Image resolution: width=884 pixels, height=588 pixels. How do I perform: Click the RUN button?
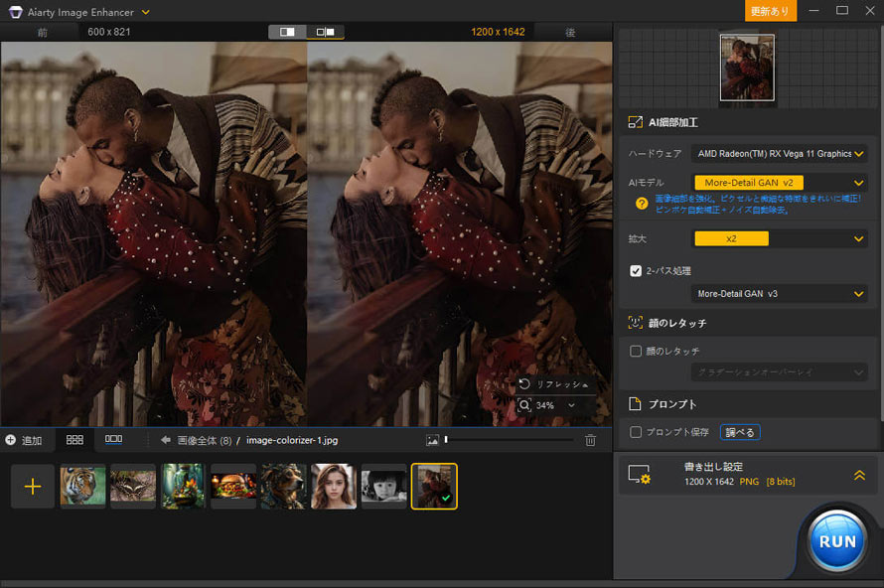tap(836, 540)
